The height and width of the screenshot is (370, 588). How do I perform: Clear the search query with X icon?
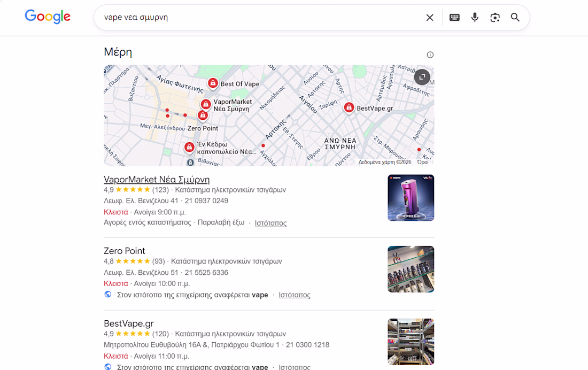tap(430, 18)
